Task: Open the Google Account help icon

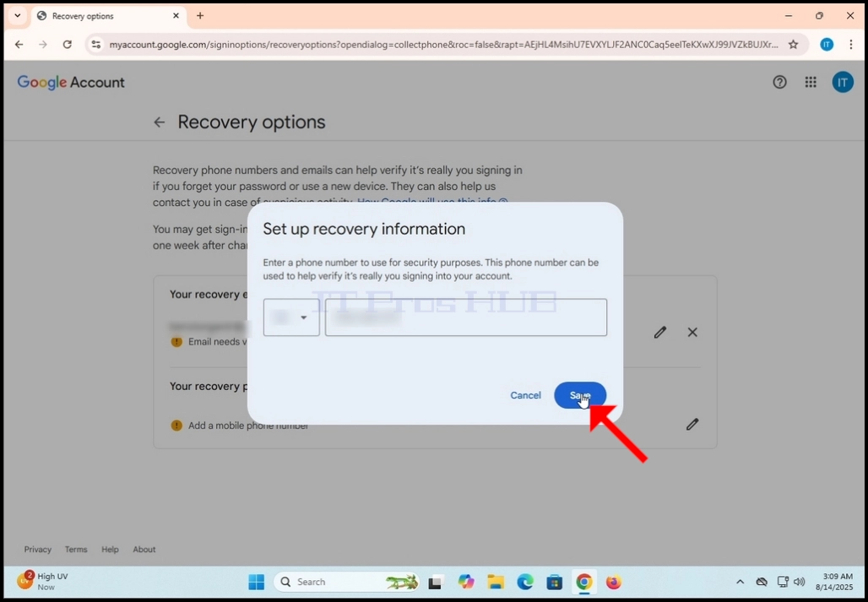Action: click(779, 83)
